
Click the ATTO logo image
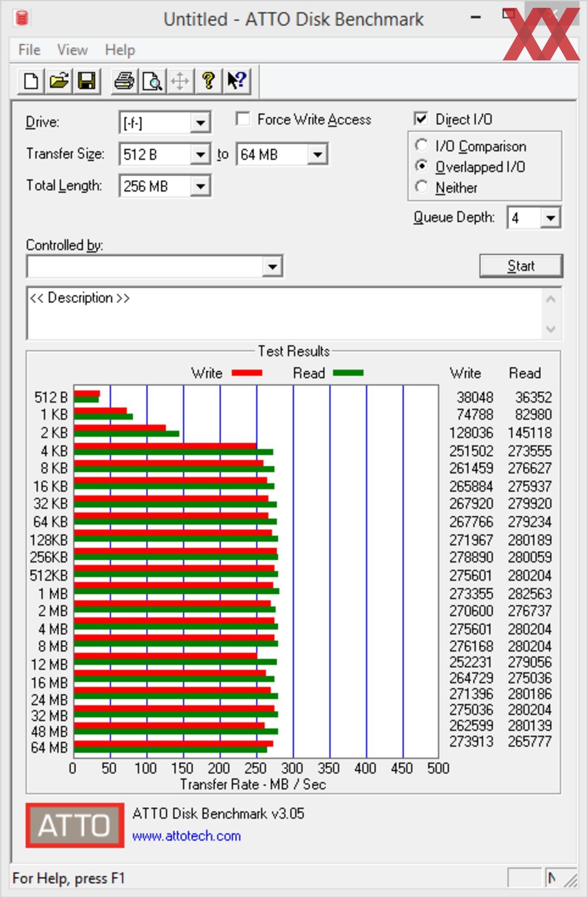click(x=75, y=825)
